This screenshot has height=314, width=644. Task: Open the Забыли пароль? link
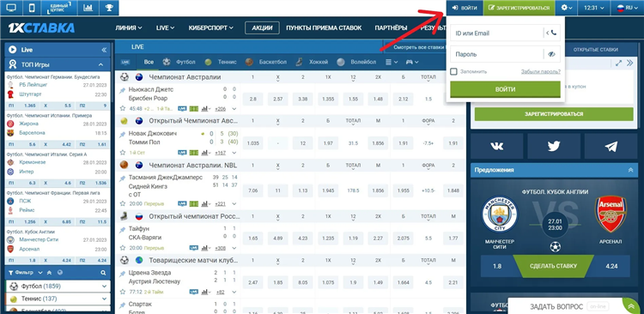tap(540, 71)
